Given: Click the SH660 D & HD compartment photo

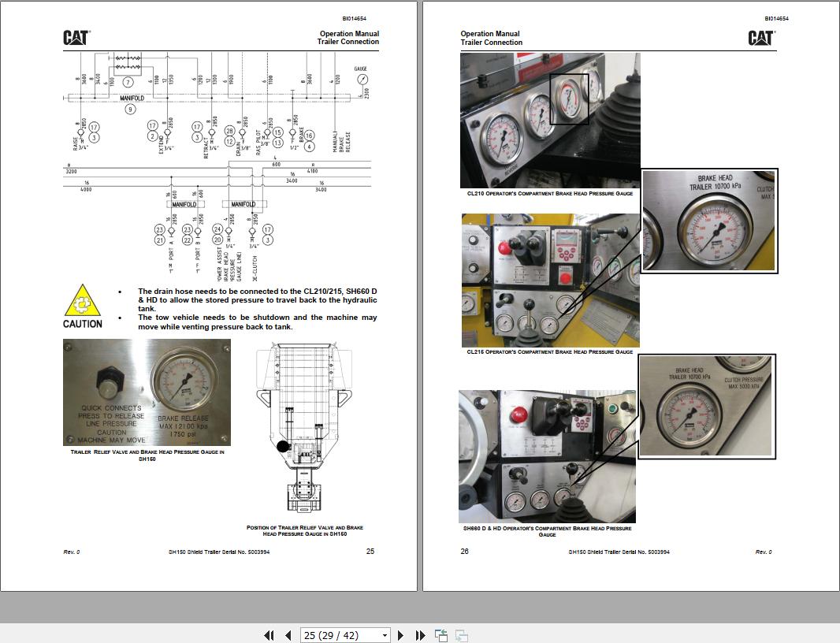Looking at the screenshot, I should (x=548, y=457).
